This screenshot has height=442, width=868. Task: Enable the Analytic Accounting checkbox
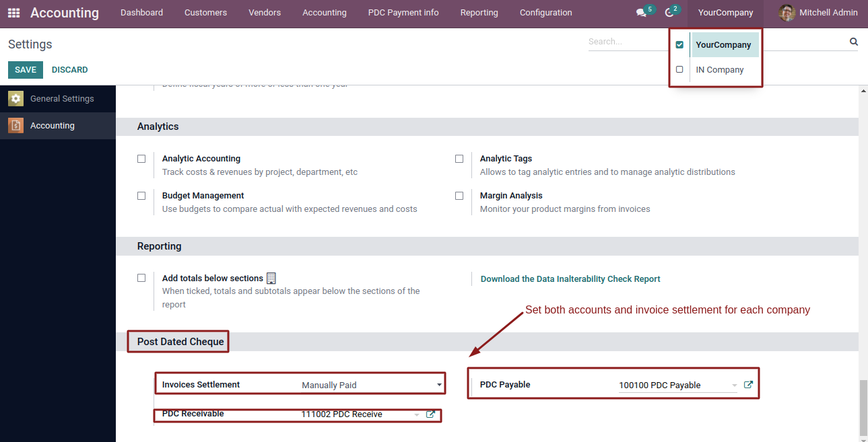141,159
